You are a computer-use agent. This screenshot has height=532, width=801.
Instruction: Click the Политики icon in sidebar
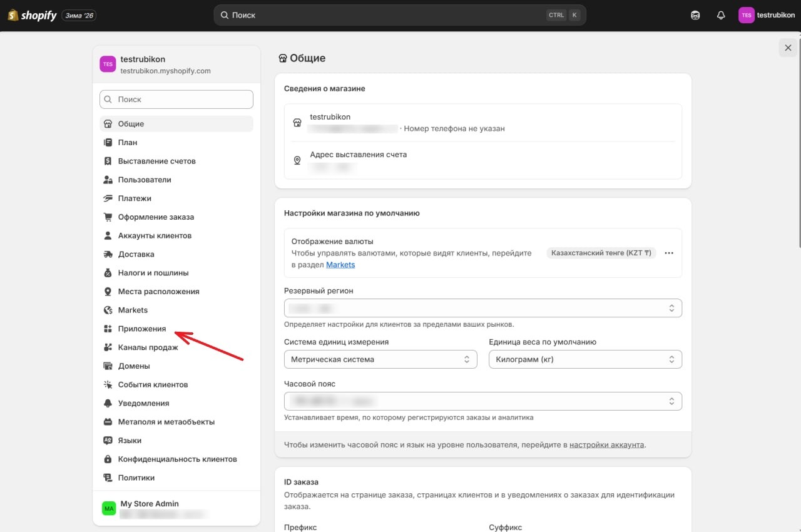[108, 478]
